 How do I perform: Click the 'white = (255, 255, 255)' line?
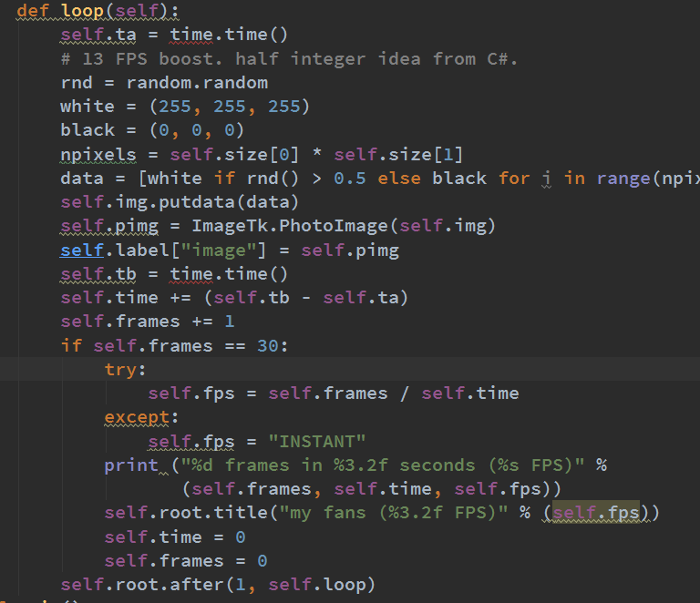185,107
